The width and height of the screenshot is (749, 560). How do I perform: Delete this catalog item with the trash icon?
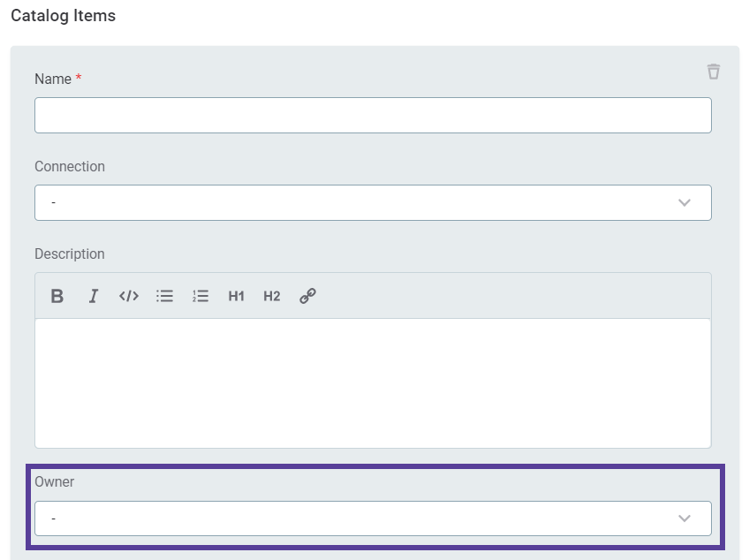713,72
